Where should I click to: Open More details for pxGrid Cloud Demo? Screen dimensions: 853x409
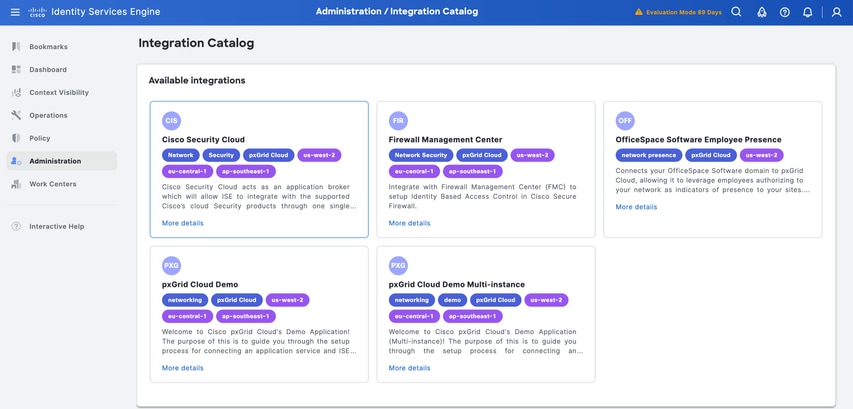(183, 368)
